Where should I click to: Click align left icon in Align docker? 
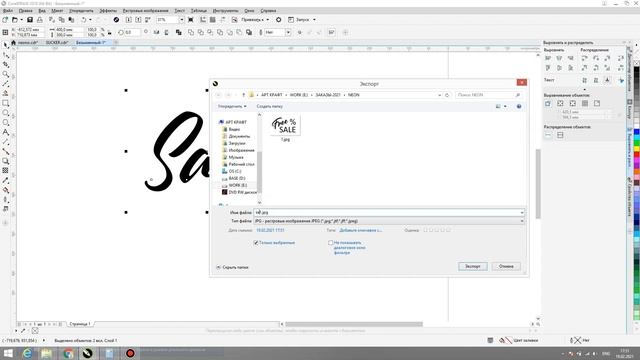click(x=548, y=58)
